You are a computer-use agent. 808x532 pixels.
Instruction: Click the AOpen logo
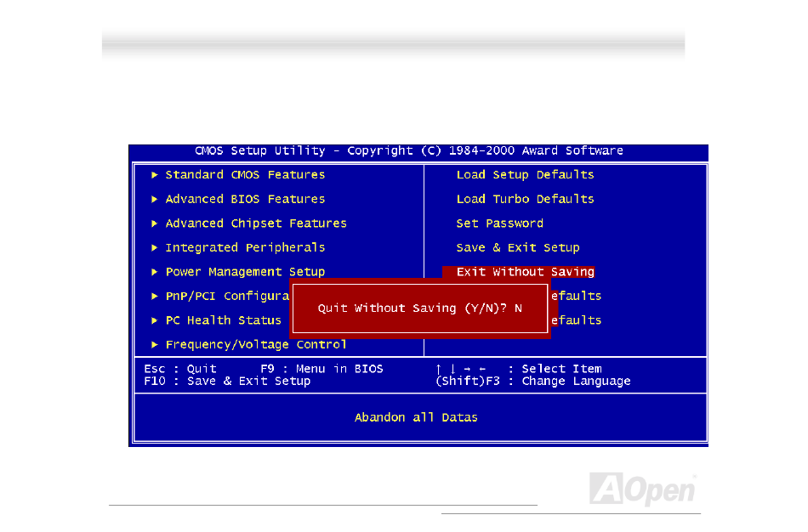[643, 489]
